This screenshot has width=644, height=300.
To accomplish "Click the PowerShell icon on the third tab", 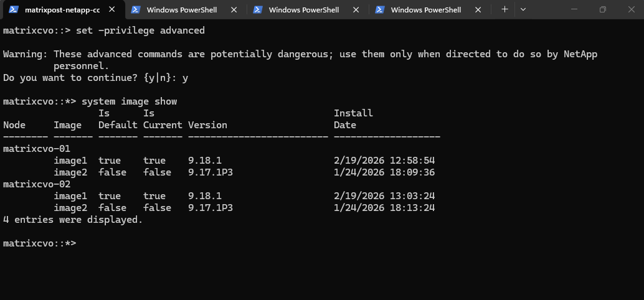I will click(257, 9).
